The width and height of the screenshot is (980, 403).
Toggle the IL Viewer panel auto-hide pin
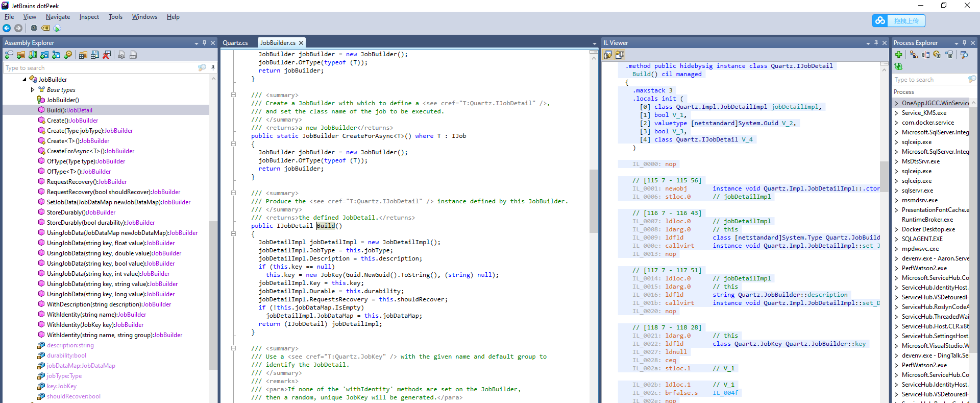click(x=876, y=43)
